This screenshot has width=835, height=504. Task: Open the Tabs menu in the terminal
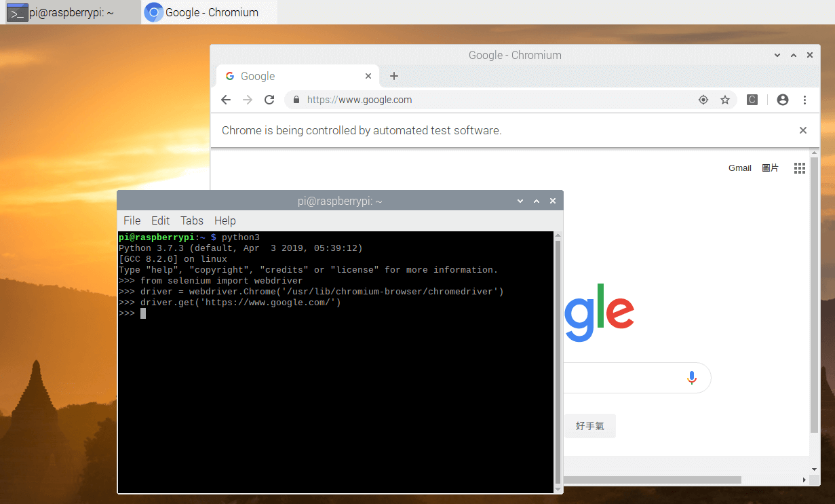191,220
